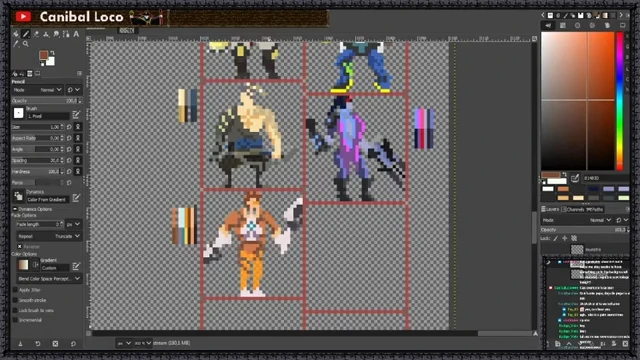Open the Repeat Truncate dropdown
This screenshot has width=640, height=360.
point(49,236)
